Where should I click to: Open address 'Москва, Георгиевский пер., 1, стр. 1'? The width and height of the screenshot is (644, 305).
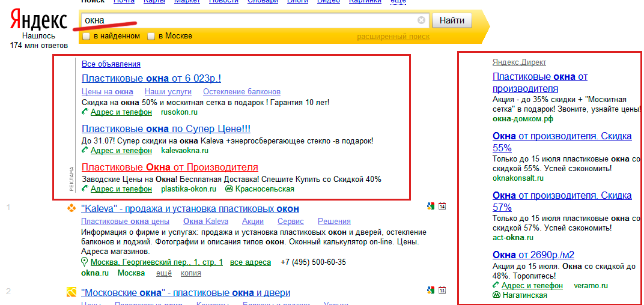pyautogui.click(x=156, y=262)
